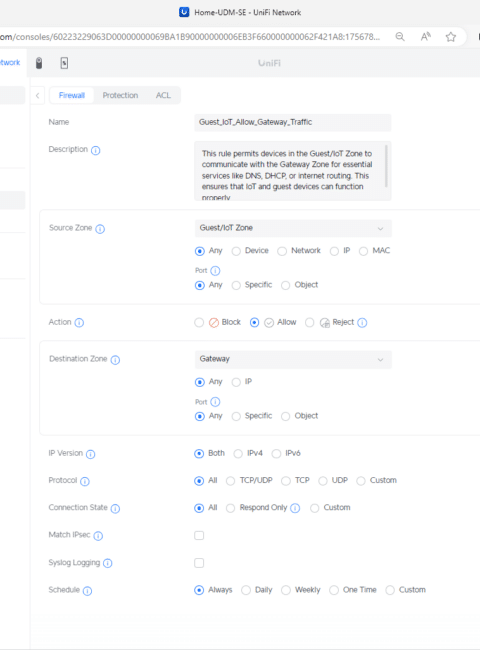Image resolution: width=480 pixels, height=650 pixels.
Task: Set Schedule to One Time
Action: 334,590
